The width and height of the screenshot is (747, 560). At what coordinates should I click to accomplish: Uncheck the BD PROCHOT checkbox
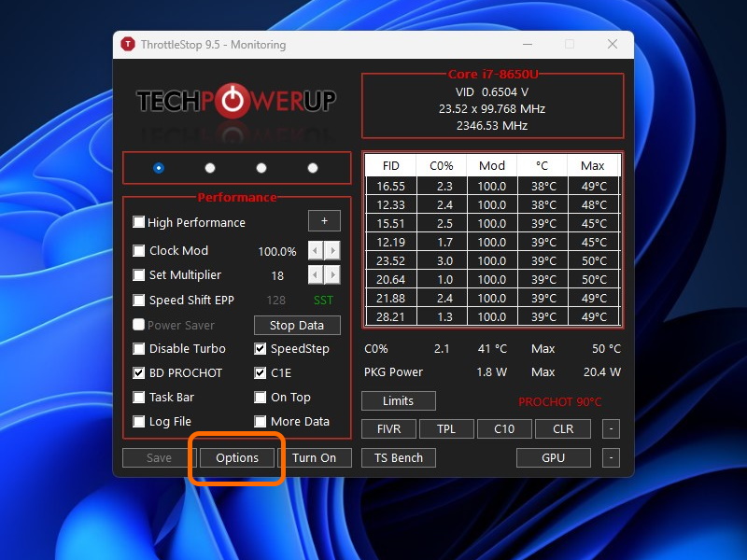pos(139,372)
